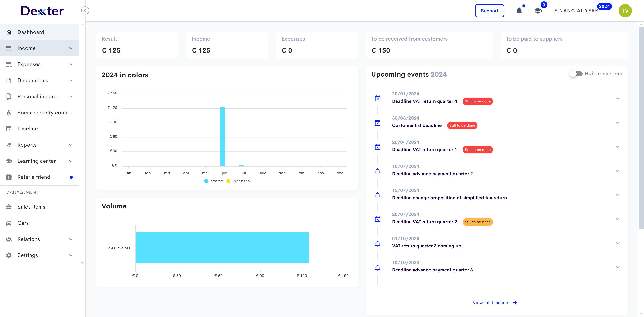
Task: Click the Learning center cap icon
Action: click(x=9, y=161)
